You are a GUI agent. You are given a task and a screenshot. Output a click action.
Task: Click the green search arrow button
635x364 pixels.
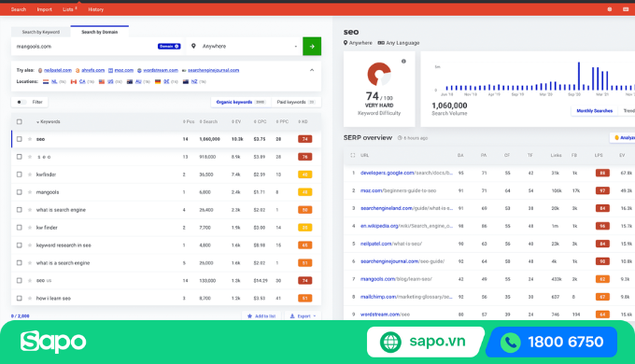[x=312, y=46]
